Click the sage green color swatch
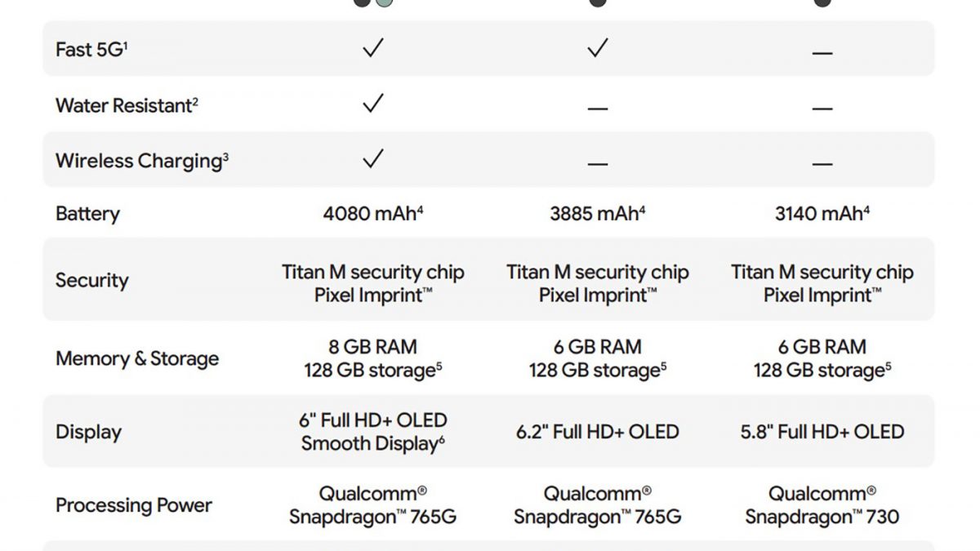 [x=383, y=2]
